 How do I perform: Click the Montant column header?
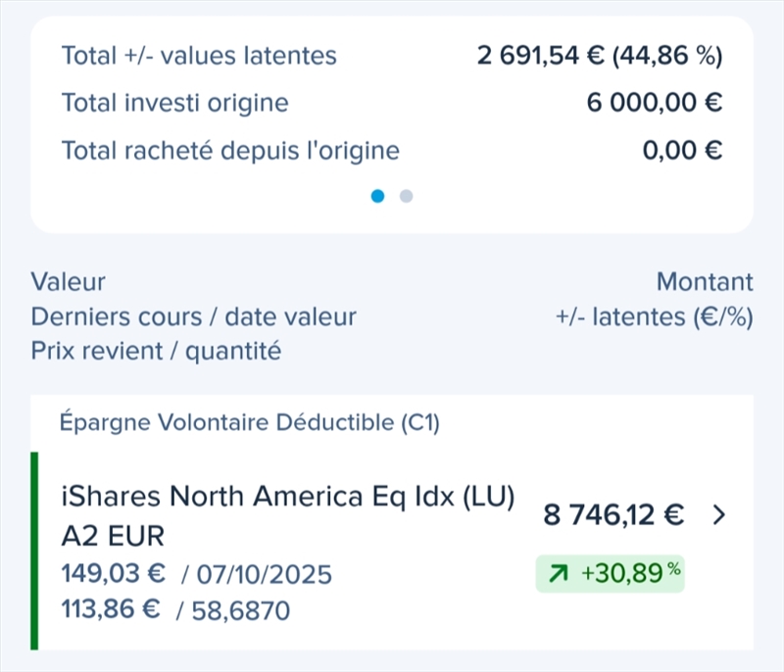[705, 282]
